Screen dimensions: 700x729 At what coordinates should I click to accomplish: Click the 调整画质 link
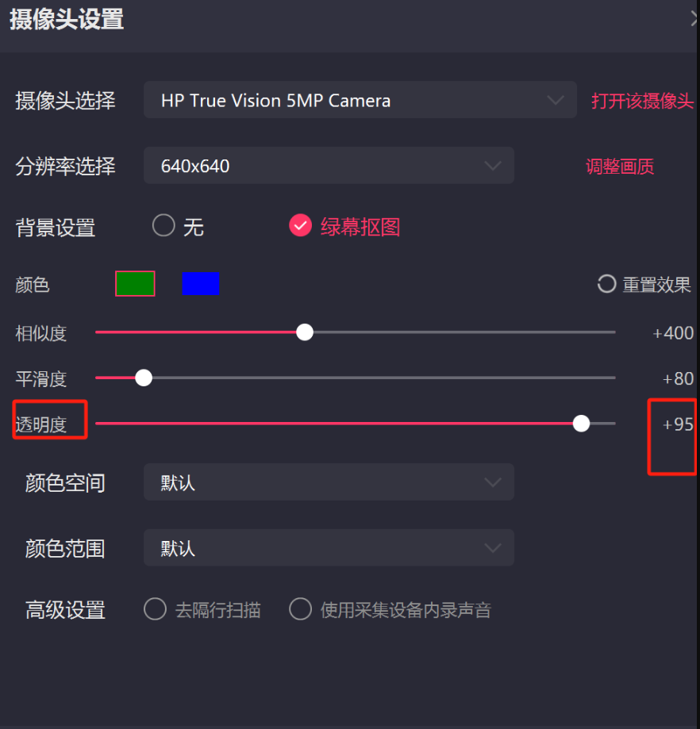pyautogui.click(x=620, y=167)
